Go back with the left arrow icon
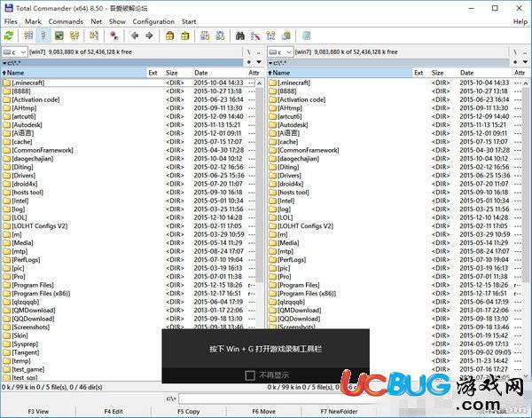Screen dimensions: 532x418 pyautogui.click(x=135, y=35)
